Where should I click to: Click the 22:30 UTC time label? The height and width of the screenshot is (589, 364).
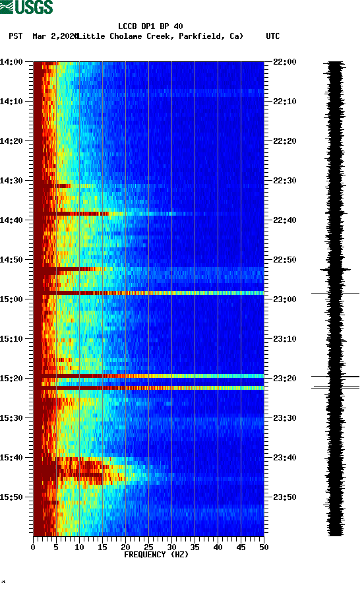(285, 180)
